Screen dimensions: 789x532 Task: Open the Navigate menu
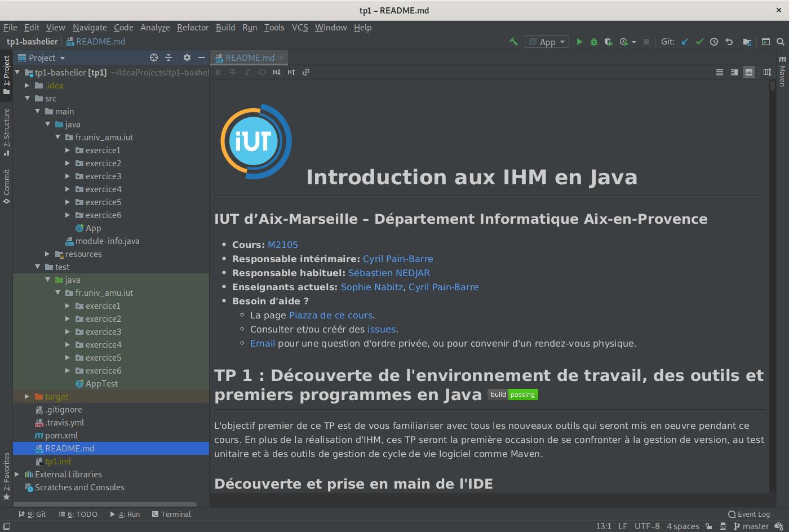click(90, 28)
